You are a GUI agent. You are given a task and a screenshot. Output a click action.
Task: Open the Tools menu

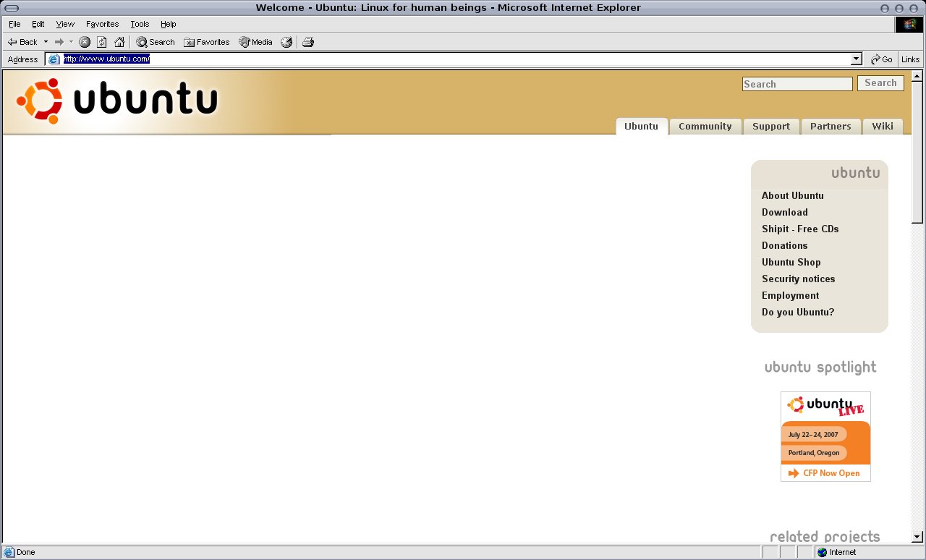coord(140,24)
